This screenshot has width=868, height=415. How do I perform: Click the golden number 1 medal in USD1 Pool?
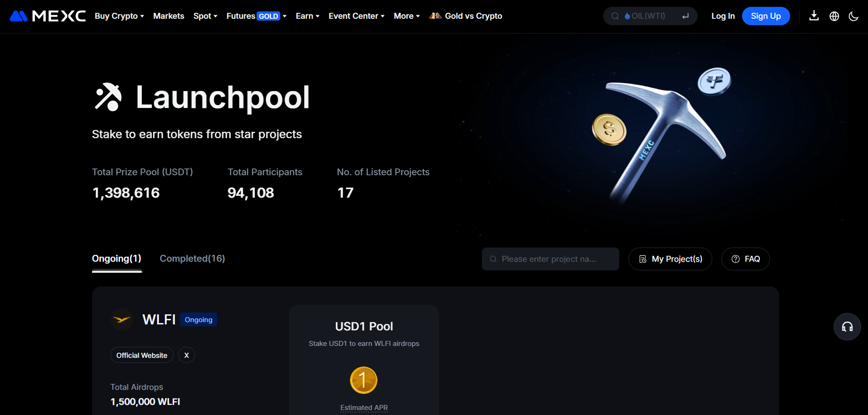click(x=363, y=380)
